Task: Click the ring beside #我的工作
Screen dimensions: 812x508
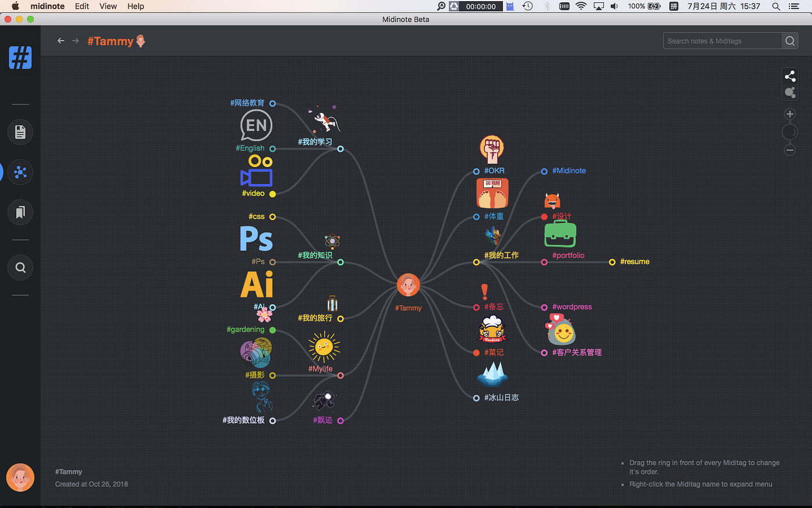Action: (476, 262)
